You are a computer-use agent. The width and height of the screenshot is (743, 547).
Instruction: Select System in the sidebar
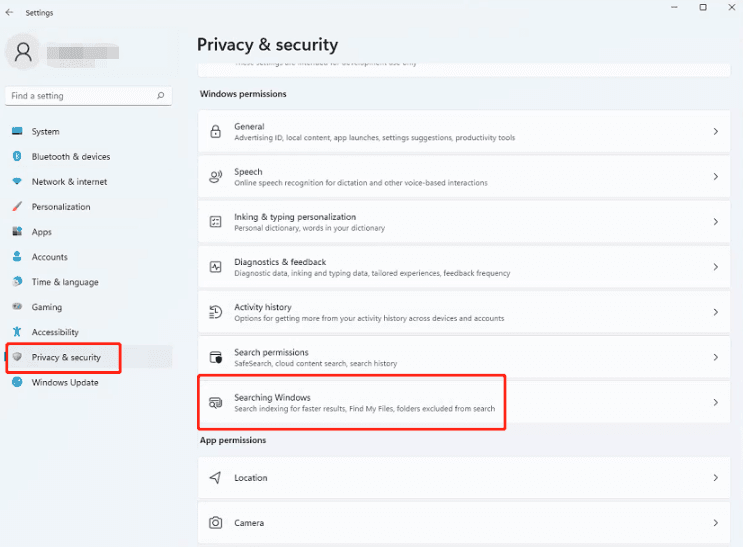pos(89,131)
